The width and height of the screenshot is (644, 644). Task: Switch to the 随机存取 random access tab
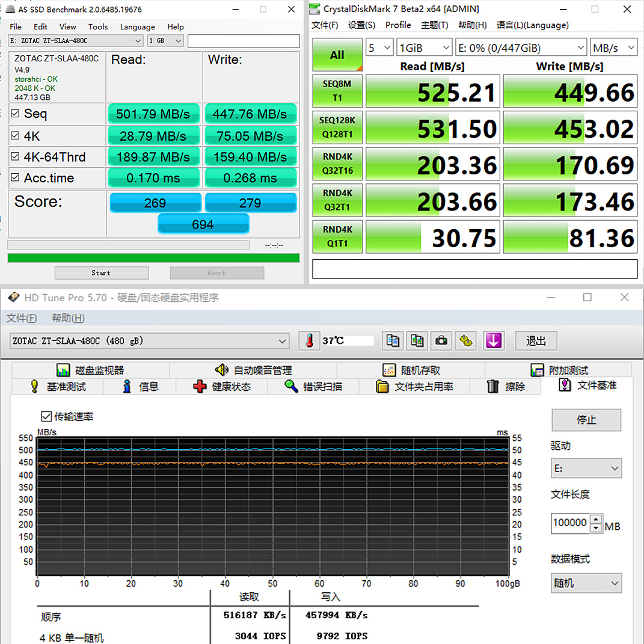click(x=411, y=370)
